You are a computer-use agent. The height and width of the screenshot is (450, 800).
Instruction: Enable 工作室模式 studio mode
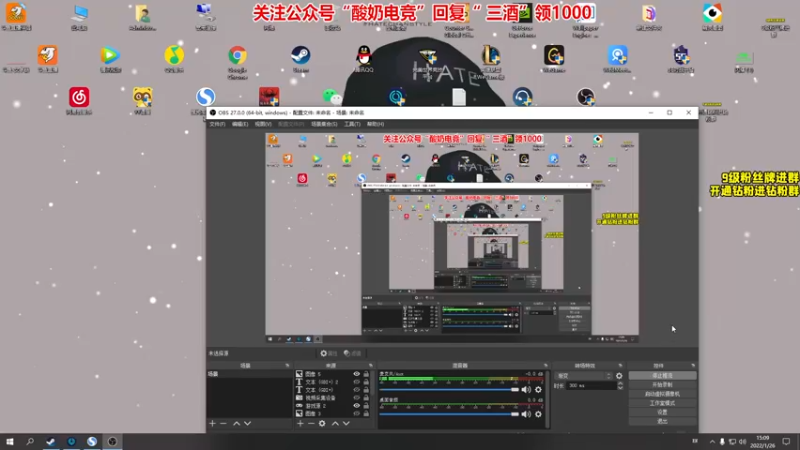pyautogui.click(x=662, y=403)
